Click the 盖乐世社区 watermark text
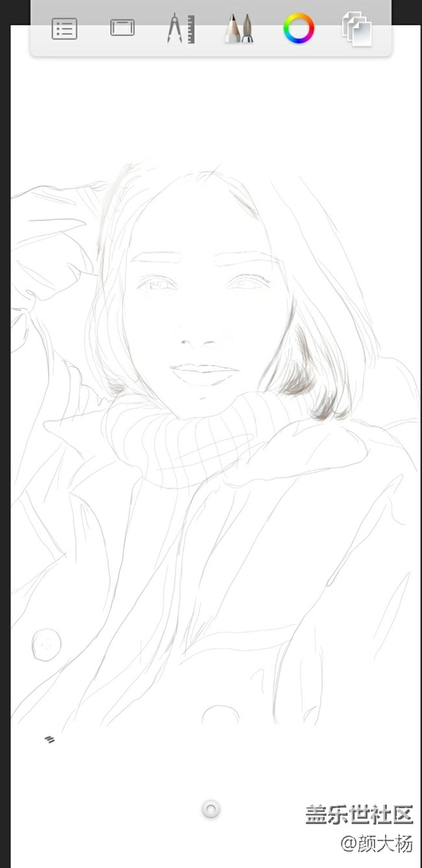Viewport: 422px width, 868px height. [359, 814]
